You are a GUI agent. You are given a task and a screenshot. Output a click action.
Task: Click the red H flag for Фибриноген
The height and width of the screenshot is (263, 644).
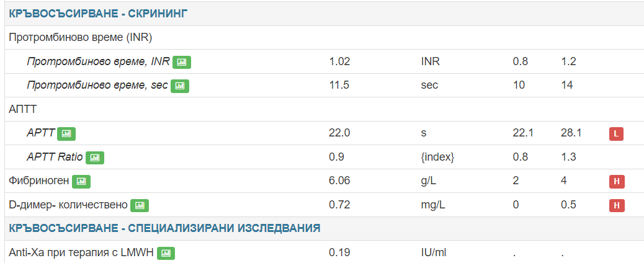[616, 181]
